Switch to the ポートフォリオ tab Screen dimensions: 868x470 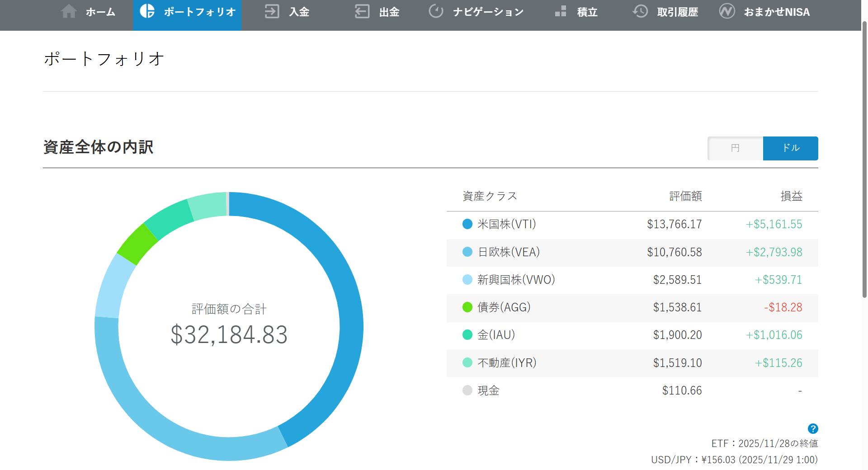coord(187,12)
